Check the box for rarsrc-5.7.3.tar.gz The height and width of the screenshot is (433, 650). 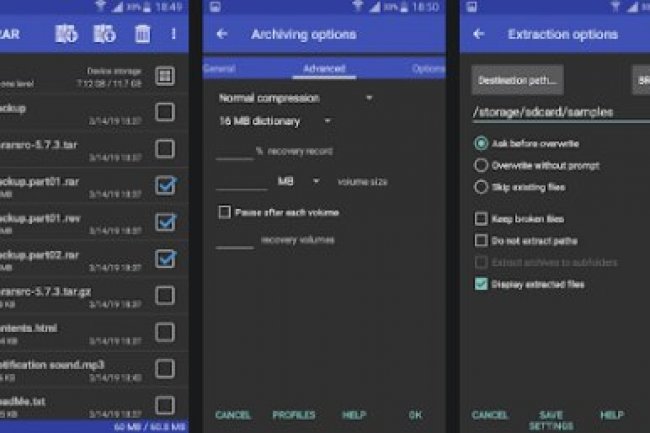pyautogui.click(x=165, y=295)
